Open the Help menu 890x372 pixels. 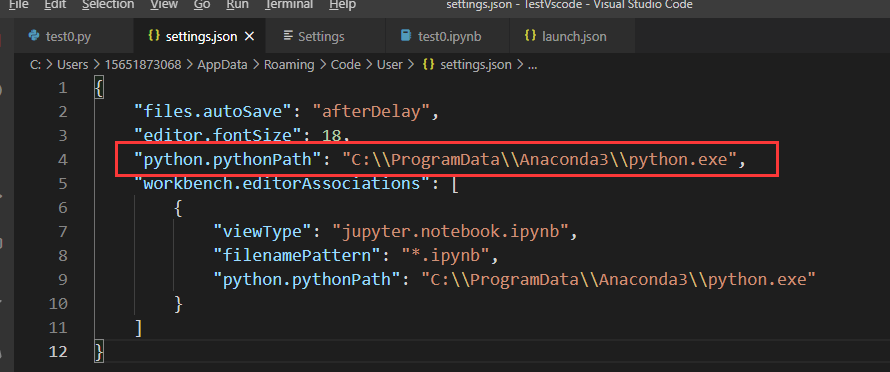tap(342, 5)
